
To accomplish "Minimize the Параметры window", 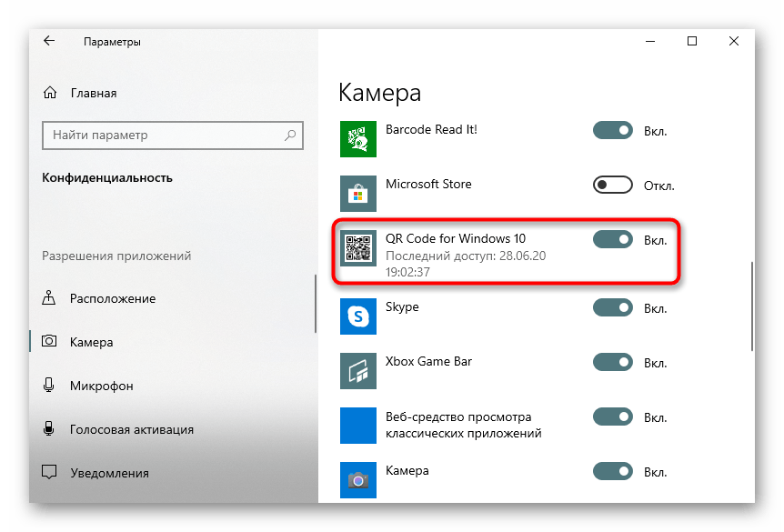I will 650,41.
